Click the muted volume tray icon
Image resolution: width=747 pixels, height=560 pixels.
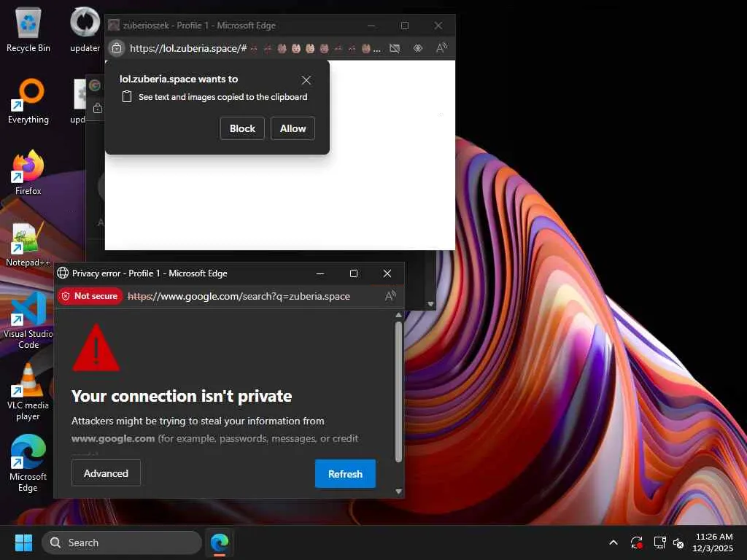(678, 542)
